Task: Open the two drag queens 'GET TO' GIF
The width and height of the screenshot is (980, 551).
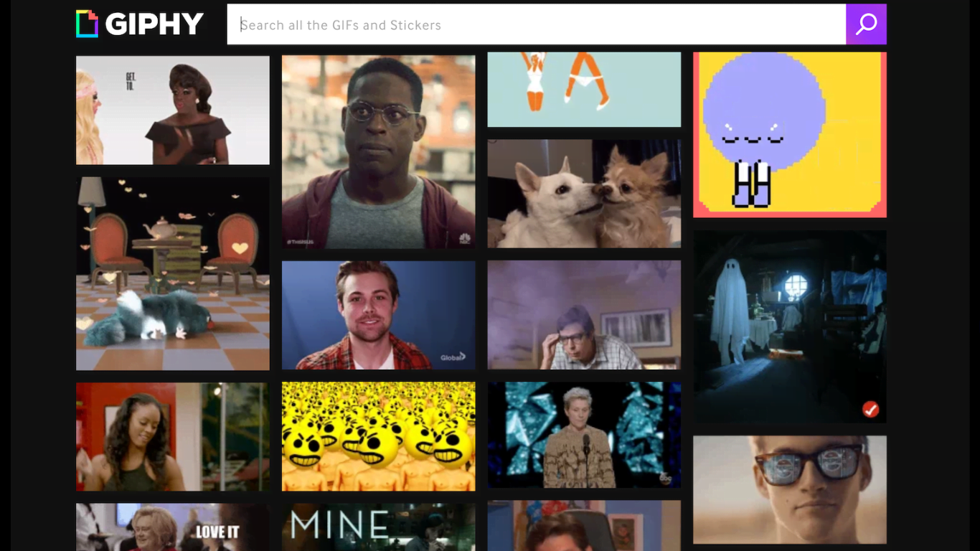Action: (173, 110)
